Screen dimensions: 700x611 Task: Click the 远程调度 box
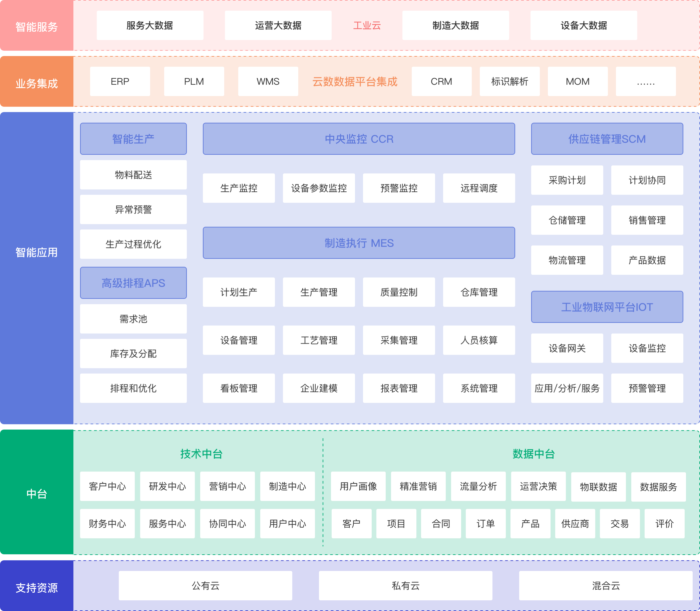(x=478, y=188)
